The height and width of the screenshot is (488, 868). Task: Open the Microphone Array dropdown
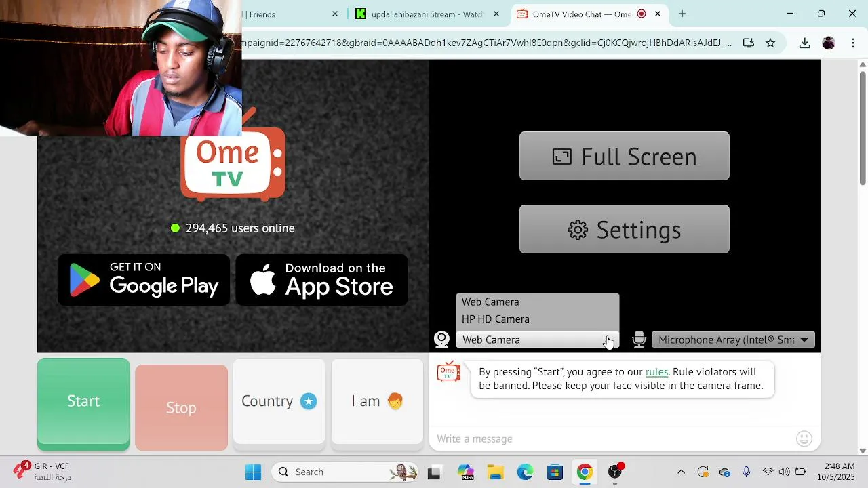(733, 340)
